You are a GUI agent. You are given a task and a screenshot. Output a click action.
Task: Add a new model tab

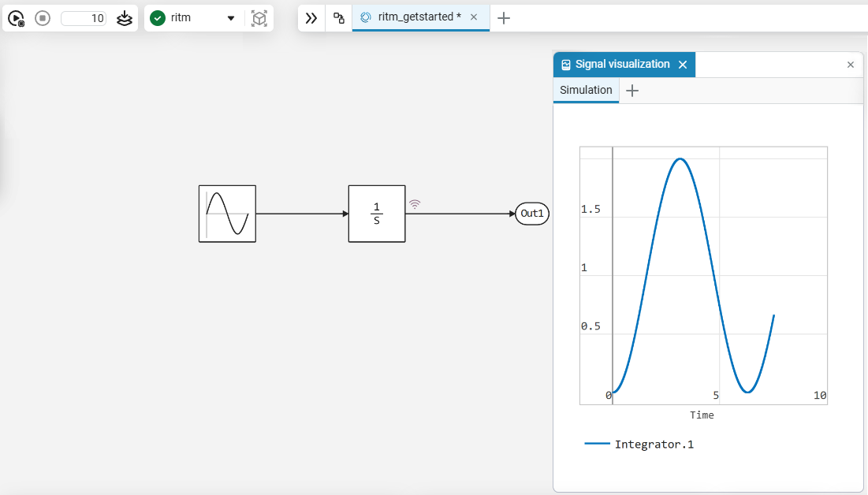[503, 18]
